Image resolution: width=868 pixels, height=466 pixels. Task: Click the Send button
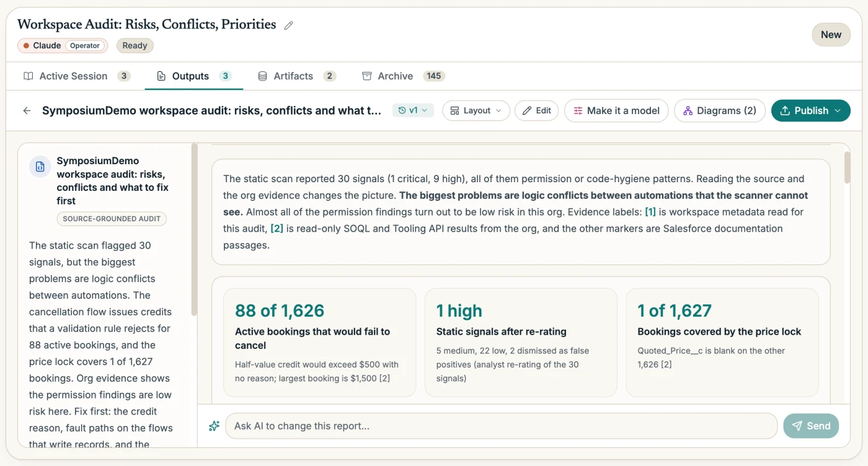811,426
